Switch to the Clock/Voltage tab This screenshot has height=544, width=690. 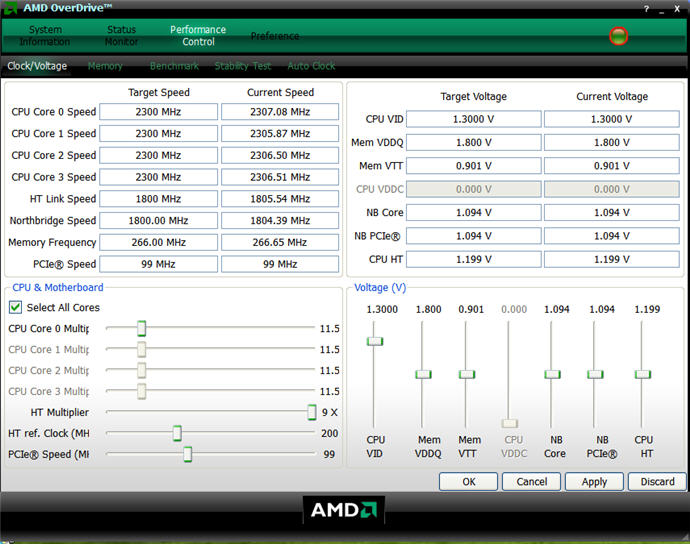37,66
